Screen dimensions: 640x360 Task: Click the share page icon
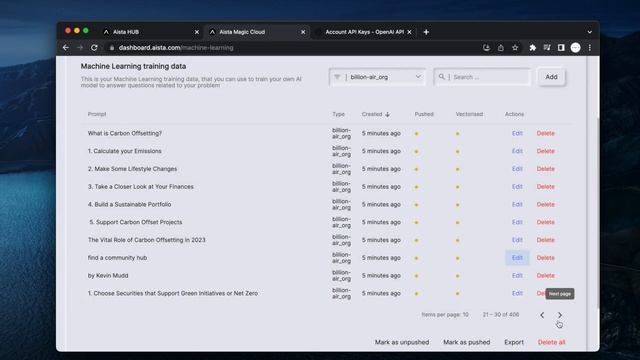[501, 48]
